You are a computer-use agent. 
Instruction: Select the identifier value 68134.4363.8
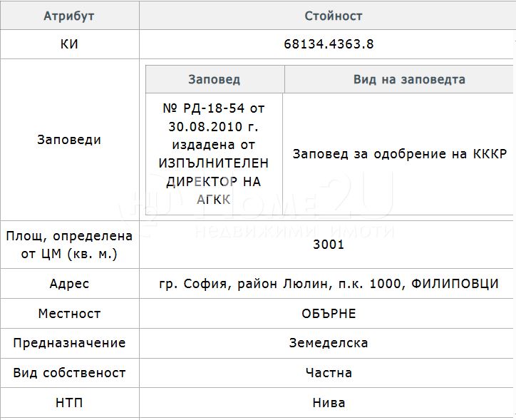point(329,44)
